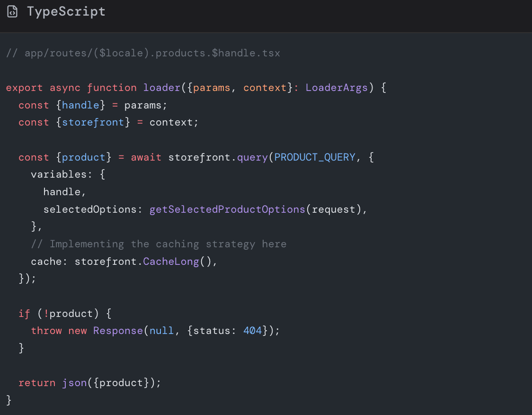Select the file path comment at the top
This screenshot has width=532, height=415.
click(142, 53)
